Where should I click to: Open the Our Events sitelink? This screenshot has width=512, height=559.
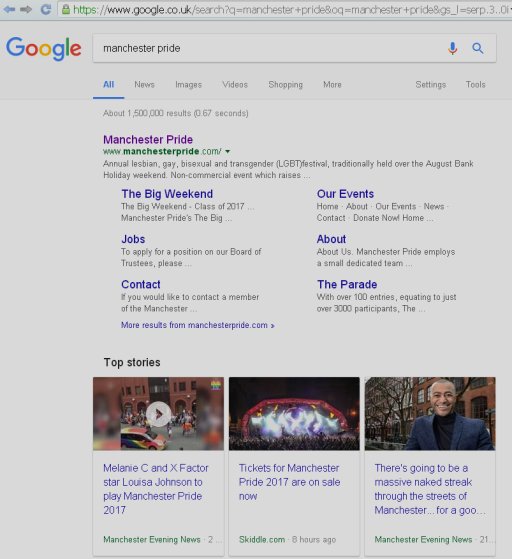(345, 194)
